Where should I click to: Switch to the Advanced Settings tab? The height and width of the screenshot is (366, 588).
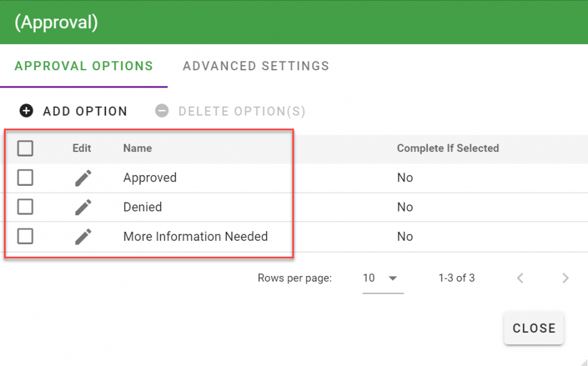pyautogui.click(x=256, y=66)
